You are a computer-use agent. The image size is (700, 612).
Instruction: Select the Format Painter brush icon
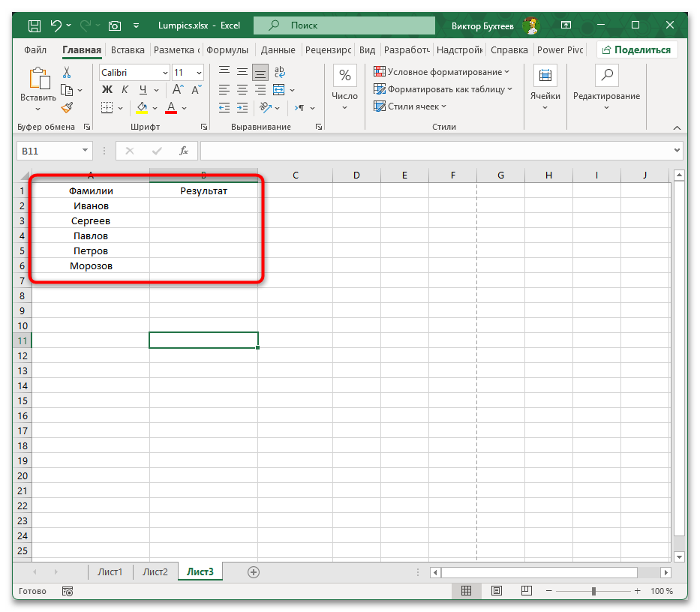(x=67, y=107)
